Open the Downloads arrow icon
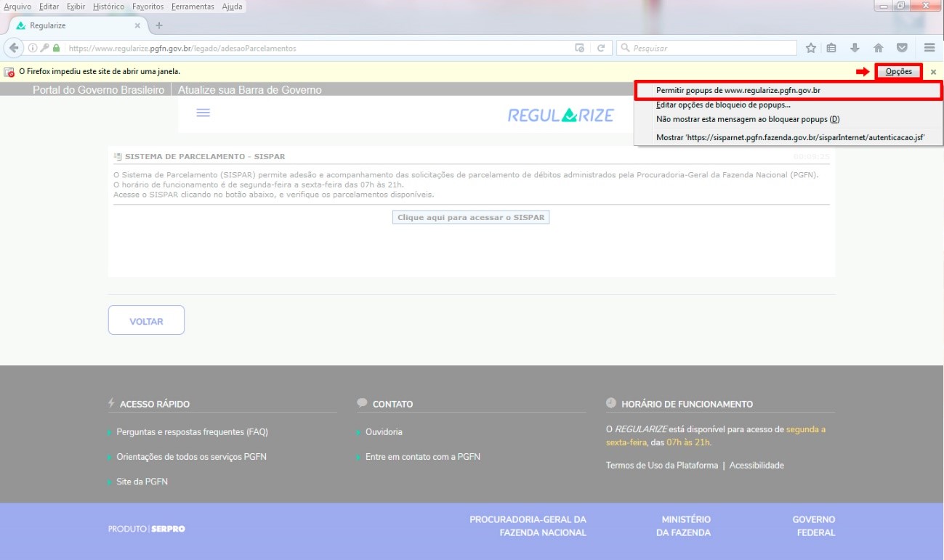This screenshot has width=944, height=560. pos(855,48)
